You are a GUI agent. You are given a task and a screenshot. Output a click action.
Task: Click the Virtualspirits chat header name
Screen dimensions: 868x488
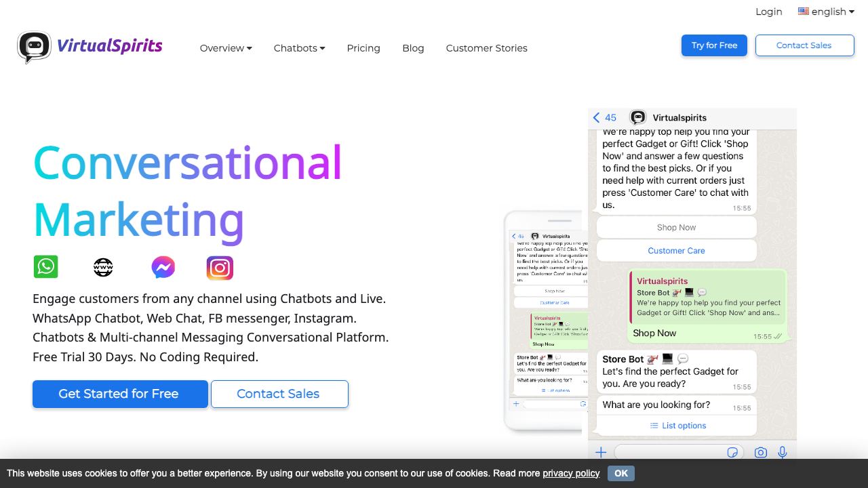click(x=679, y=117)
